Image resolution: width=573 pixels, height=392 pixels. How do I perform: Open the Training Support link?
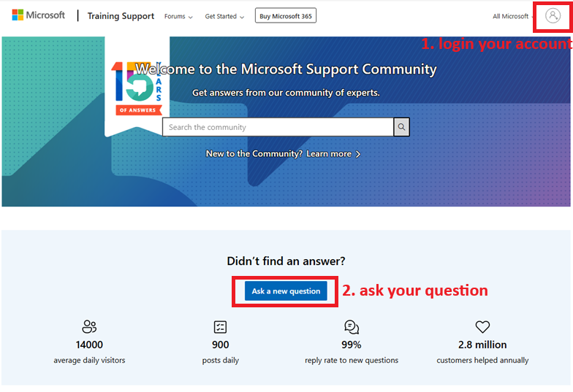coord(121,16)
